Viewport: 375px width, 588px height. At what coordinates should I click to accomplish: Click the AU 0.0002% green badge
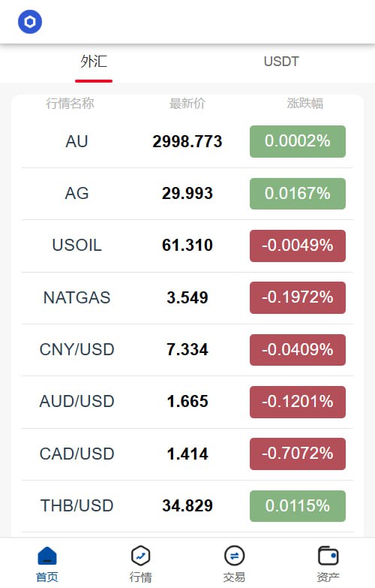pos(298,141)
